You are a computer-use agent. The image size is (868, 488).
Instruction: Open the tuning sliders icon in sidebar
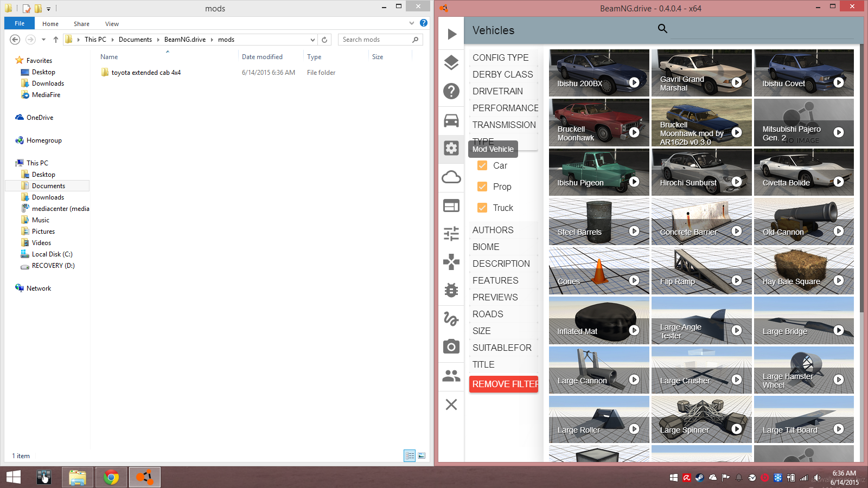click(451, 234)
